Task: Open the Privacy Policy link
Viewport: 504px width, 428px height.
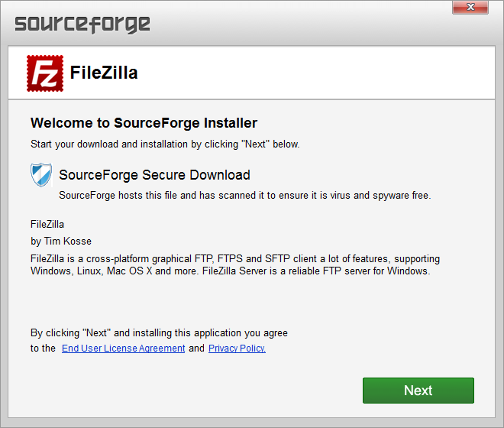Action: click(237, 349)
